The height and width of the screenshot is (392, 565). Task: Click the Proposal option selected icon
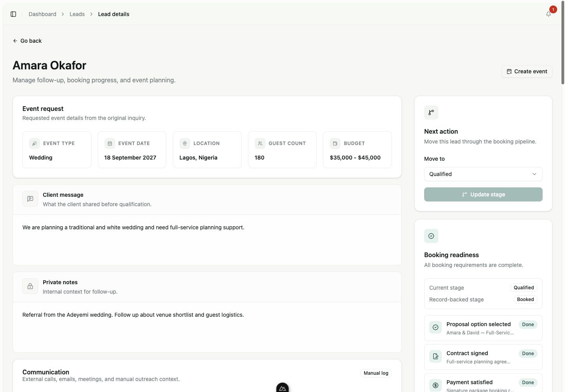tap(436, 327)
